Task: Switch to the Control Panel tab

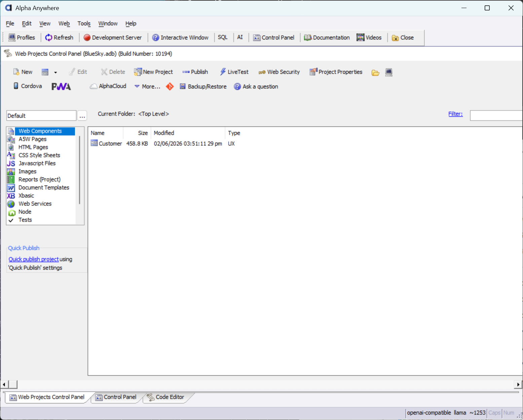Action: coord(116,397)
